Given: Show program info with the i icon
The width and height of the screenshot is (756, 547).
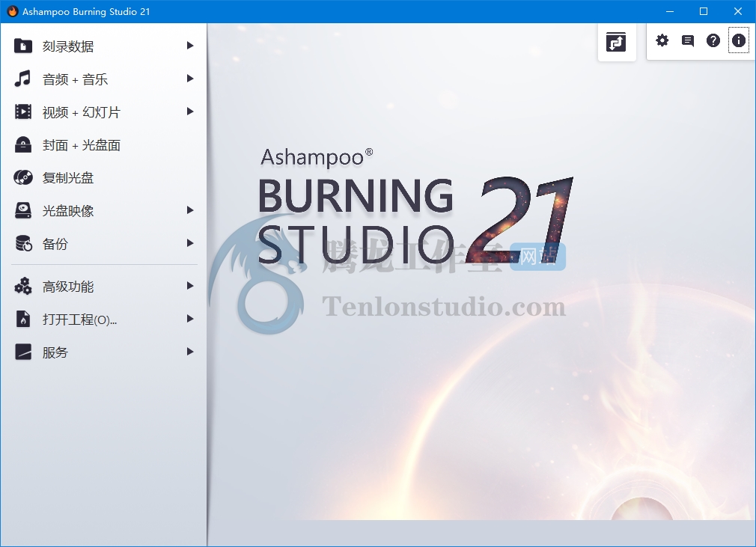Looking at the screenshot, I should coord(738,40).
